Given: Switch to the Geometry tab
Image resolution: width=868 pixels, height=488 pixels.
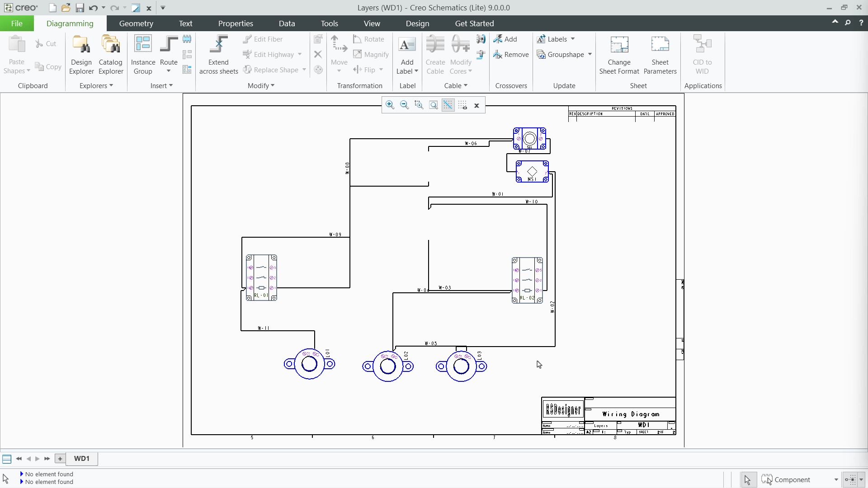Looking at the screenshot, I should pos(136,23).
